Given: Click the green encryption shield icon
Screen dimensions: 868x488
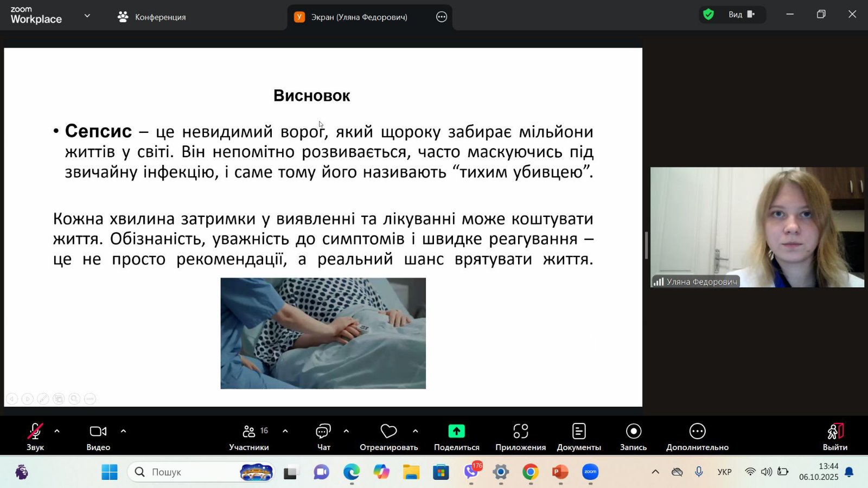Looking at the screenshot, I should pyautogui.click(x=709, y=15).
